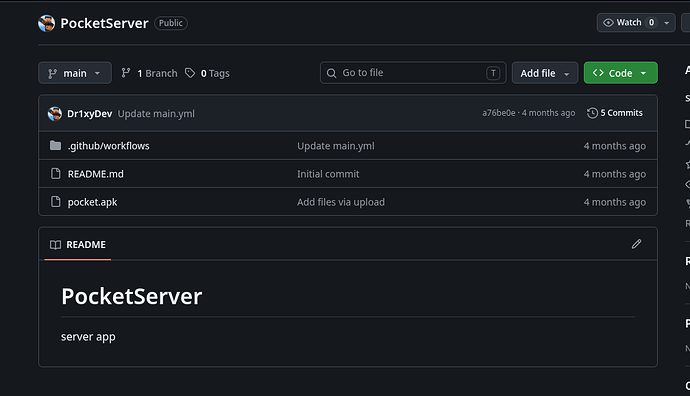Open the pocket.apk file link
Screen dimensions: 690x396
[x=92, y=202]
